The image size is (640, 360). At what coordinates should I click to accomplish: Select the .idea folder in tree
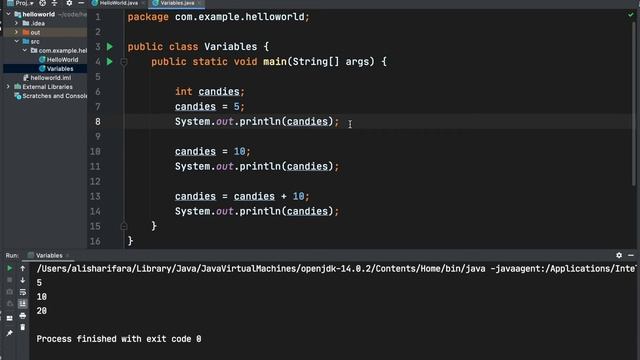pyautogui.click(x=33, y=23)
